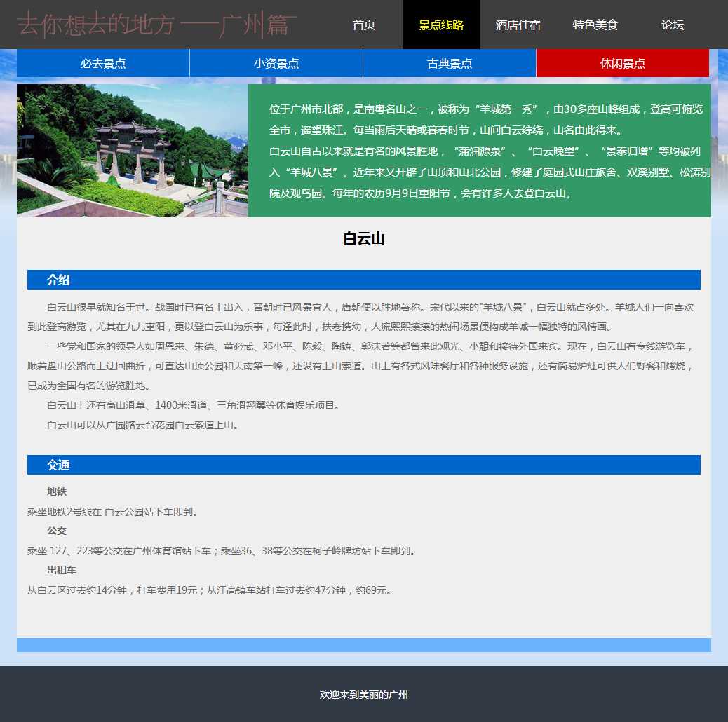Viewport: 728px width, 722px height.
Task: Click the blue 交通 section header
Action: click(364, 465)
